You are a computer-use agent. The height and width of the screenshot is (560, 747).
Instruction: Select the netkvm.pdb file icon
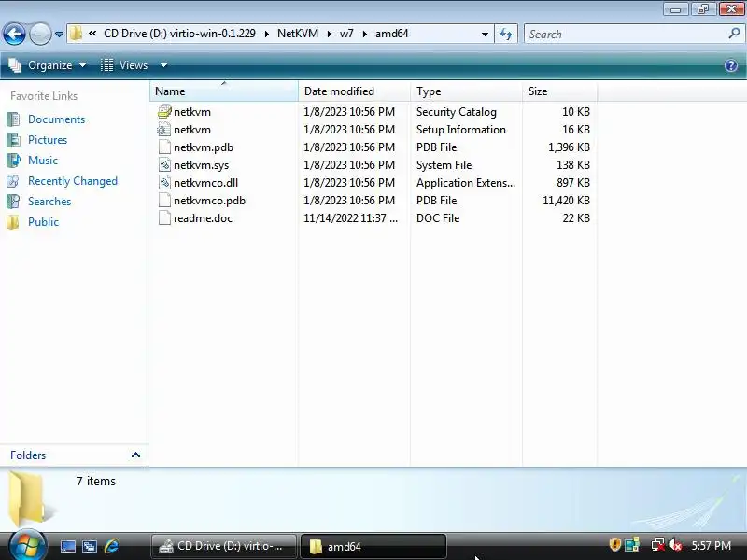(164, 147)
